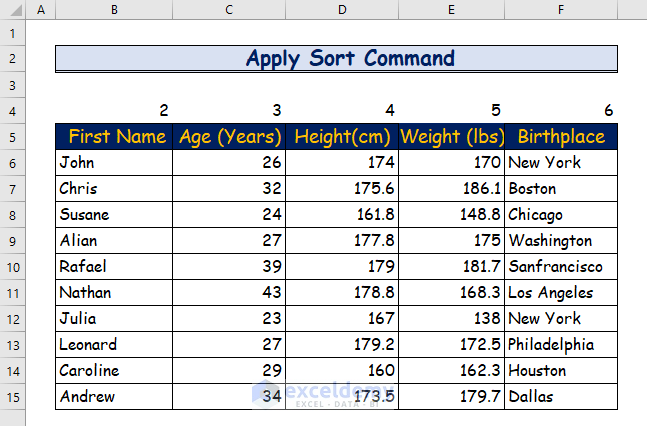647x426 pixels.
Task: Select the cell with age 43
Action: point(229,293)
